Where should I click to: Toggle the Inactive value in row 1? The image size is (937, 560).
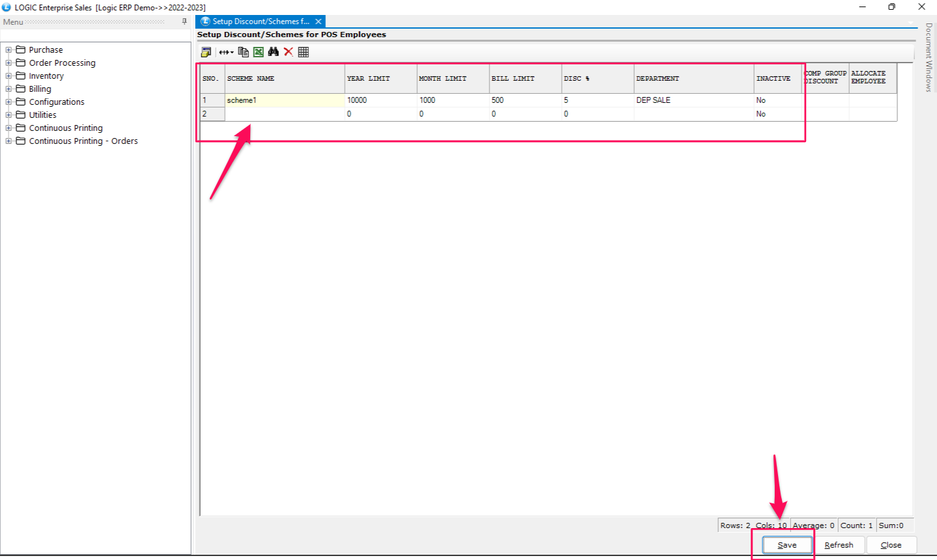click(x=777, y=100)
